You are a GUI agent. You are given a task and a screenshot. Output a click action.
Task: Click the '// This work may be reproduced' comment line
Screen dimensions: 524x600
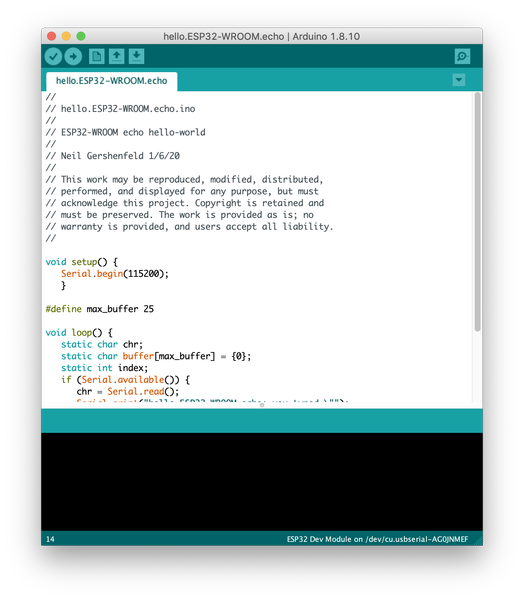pos(184,179)
